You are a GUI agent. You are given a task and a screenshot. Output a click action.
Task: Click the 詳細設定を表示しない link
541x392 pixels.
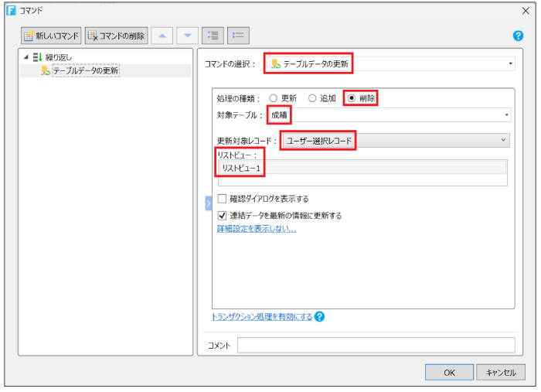(x=257, y=229)
